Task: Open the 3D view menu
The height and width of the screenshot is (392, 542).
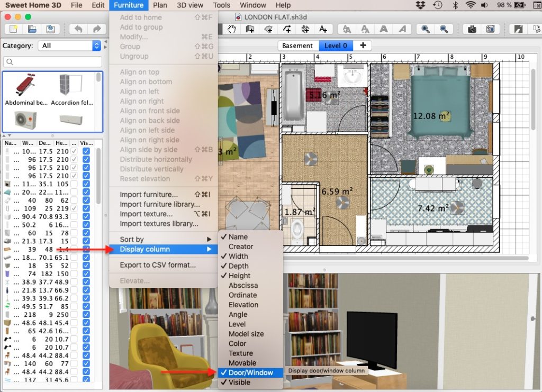Action: pos(189,5)
